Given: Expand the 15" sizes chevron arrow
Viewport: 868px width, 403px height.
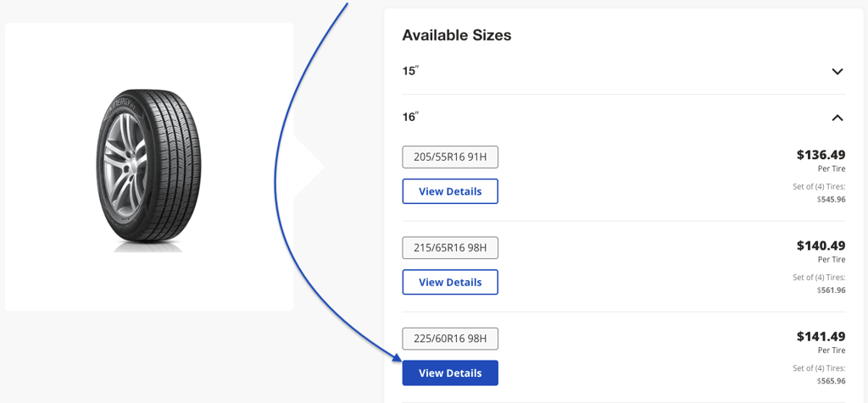Looking at the screenshot, I should (x=837, y=71).
